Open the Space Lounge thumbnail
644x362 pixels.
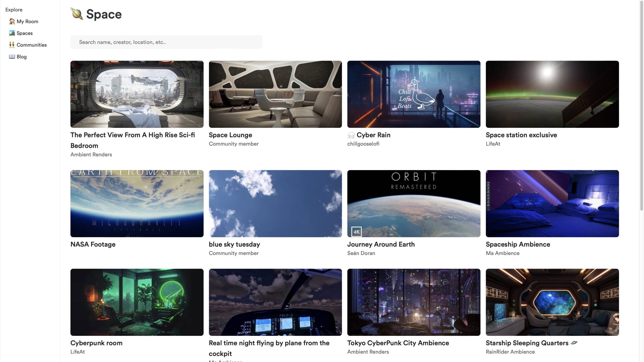click(275, 94)
